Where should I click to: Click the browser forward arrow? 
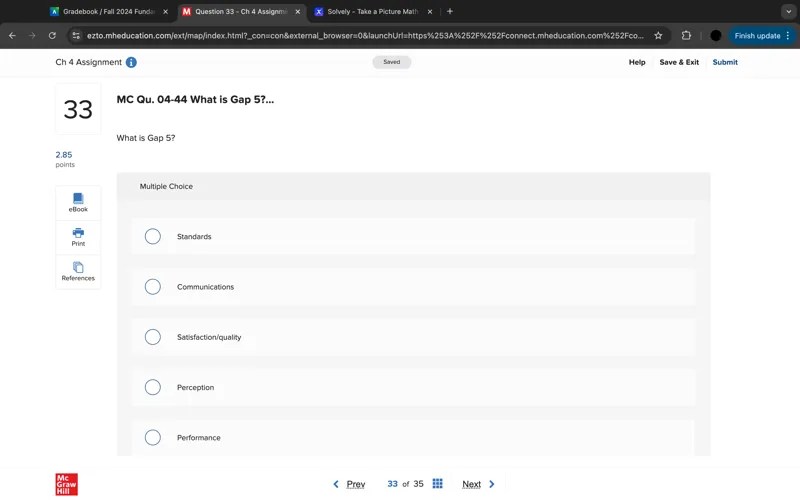pos(32,36)
